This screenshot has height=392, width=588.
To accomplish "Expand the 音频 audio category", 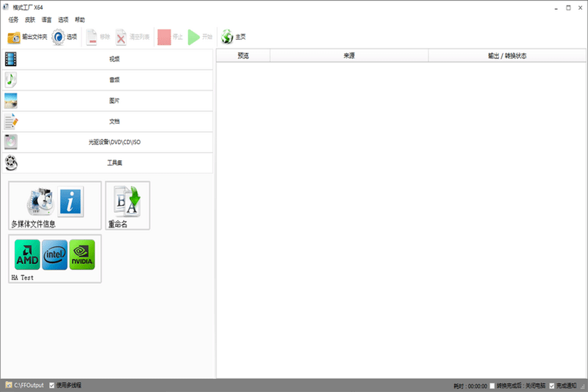I will 107,80.
